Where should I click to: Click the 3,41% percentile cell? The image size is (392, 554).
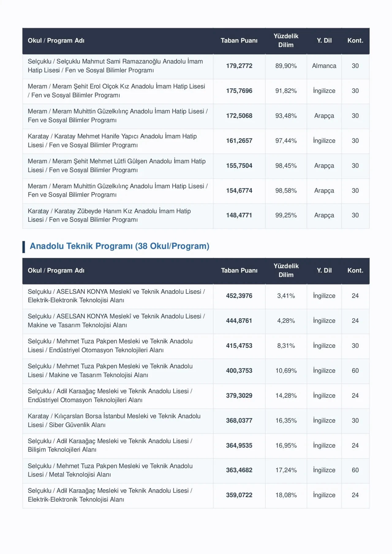(x=286, y=296)
